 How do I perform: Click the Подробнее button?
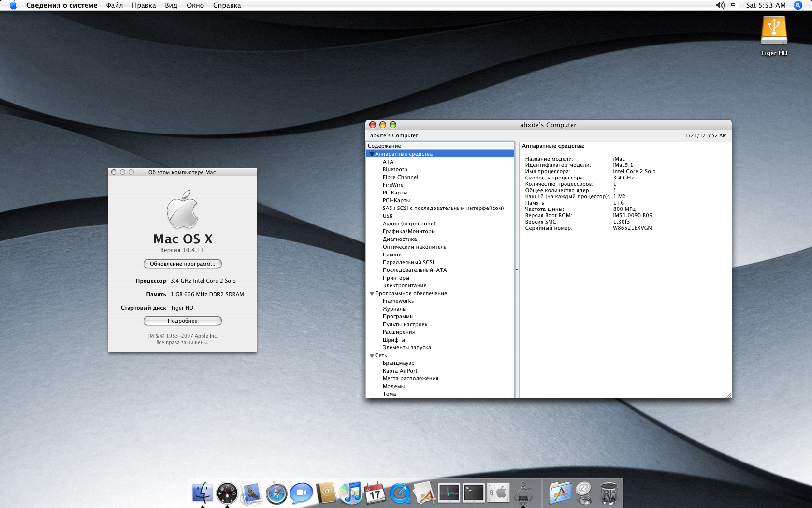pos(183,321)
